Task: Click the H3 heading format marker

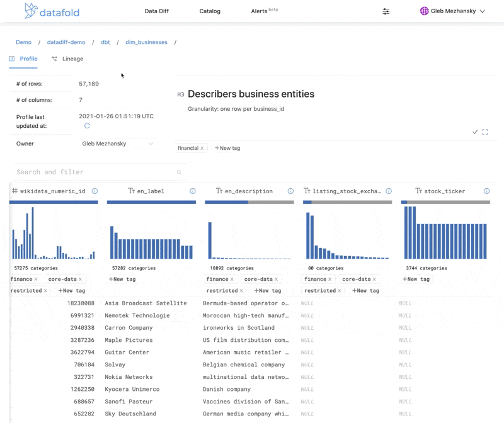Action: point(181,94)
